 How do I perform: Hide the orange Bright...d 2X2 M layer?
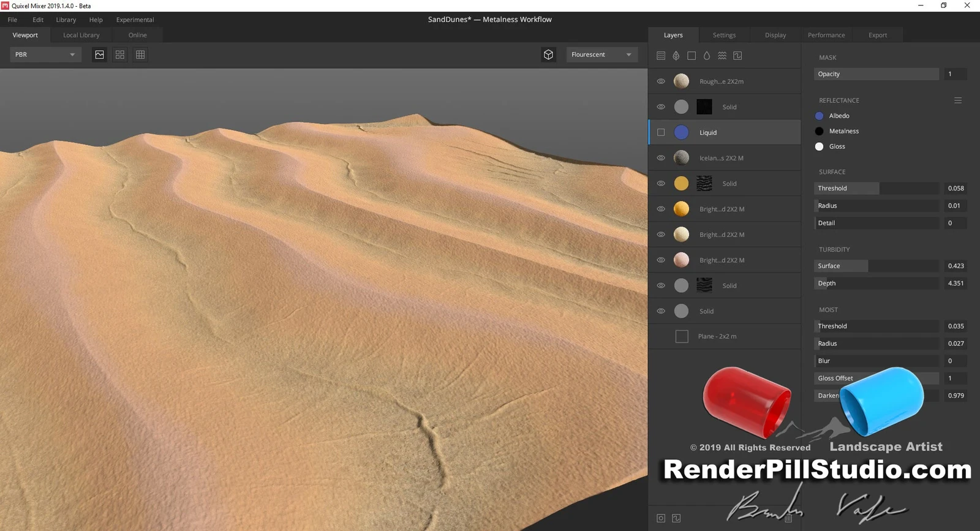click(x=661, y=209)
